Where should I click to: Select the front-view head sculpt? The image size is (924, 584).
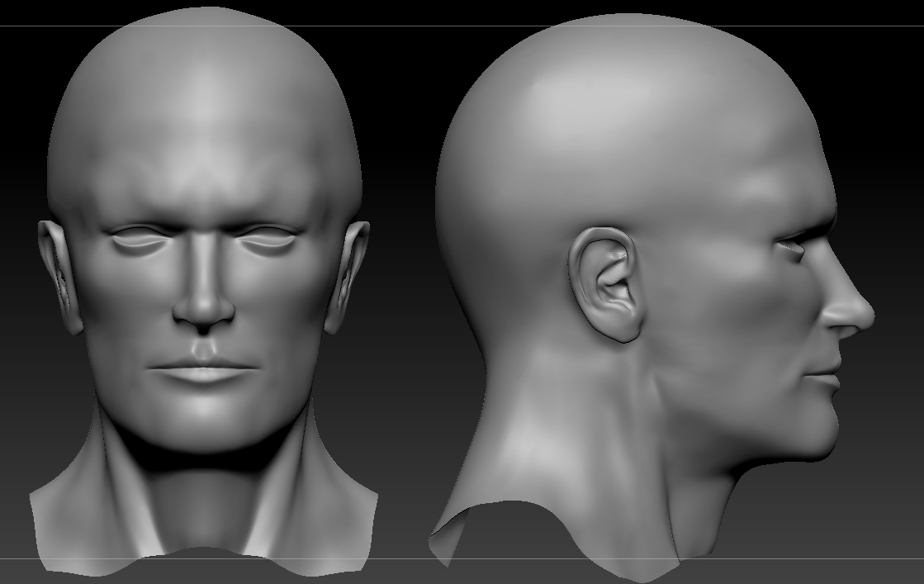click(x=203, y=292)
